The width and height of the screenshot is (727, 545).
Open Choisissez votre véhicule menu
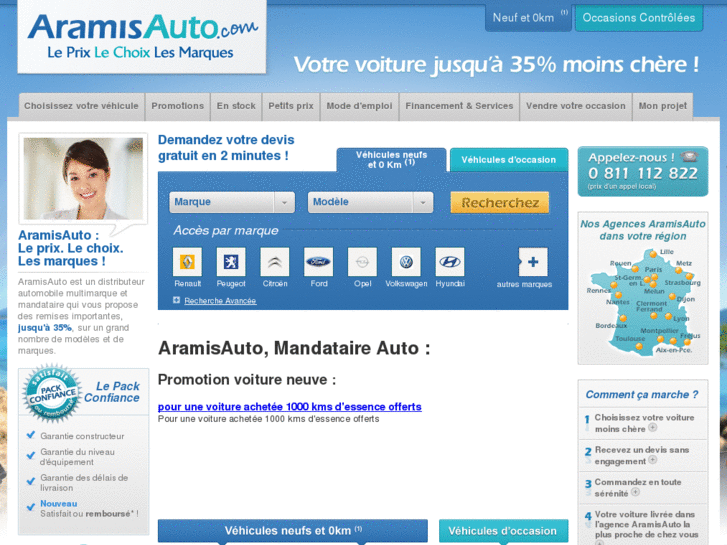[x=82, y=106]
